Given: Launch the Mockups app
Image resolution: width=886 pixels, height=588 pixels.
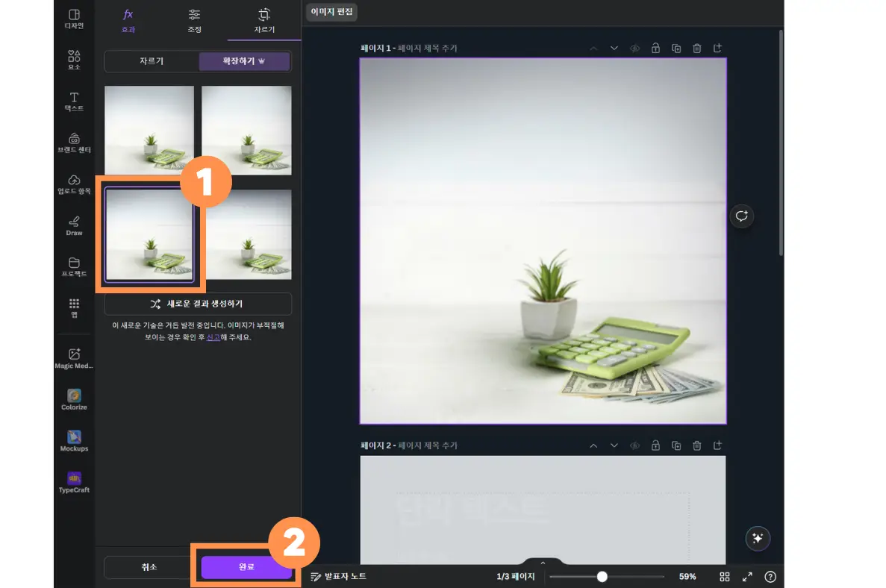Looking at the screenshot, I should [x=74, y=441].
